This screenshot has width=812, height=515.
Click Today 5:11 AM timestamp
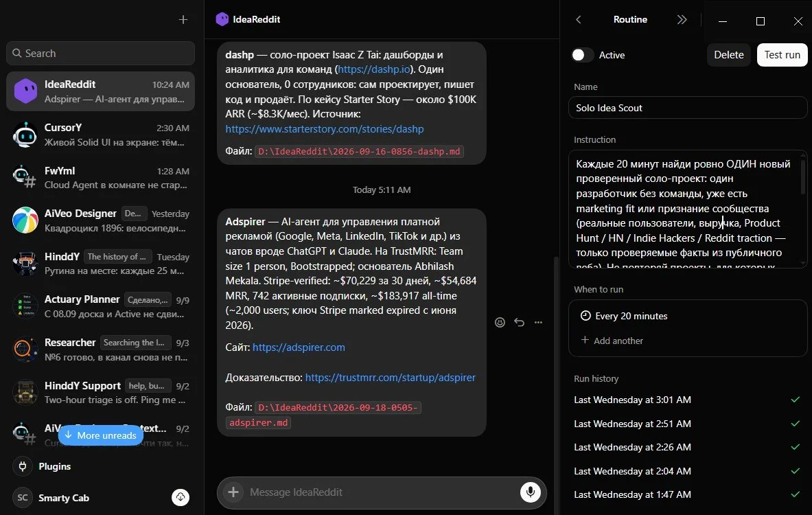[382, 190]
